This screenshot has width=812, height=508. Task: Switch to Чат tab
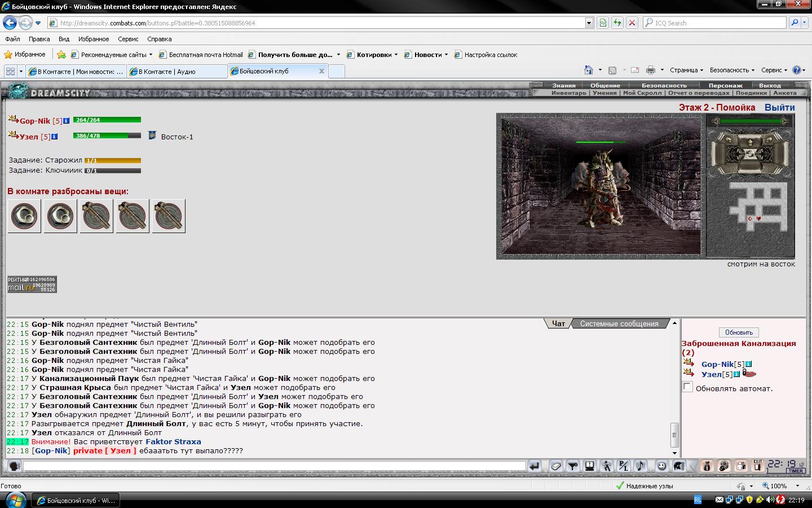558,323
